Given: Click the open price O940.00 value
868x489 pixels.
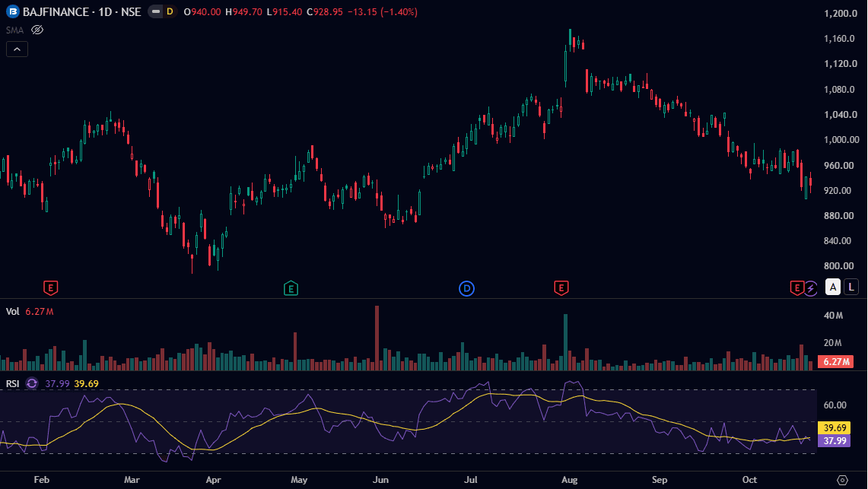Looking at the screenshot, I should 202,11.
